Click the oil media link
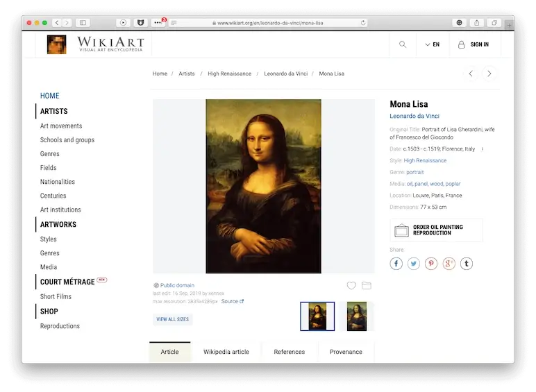 pos(410,184)
